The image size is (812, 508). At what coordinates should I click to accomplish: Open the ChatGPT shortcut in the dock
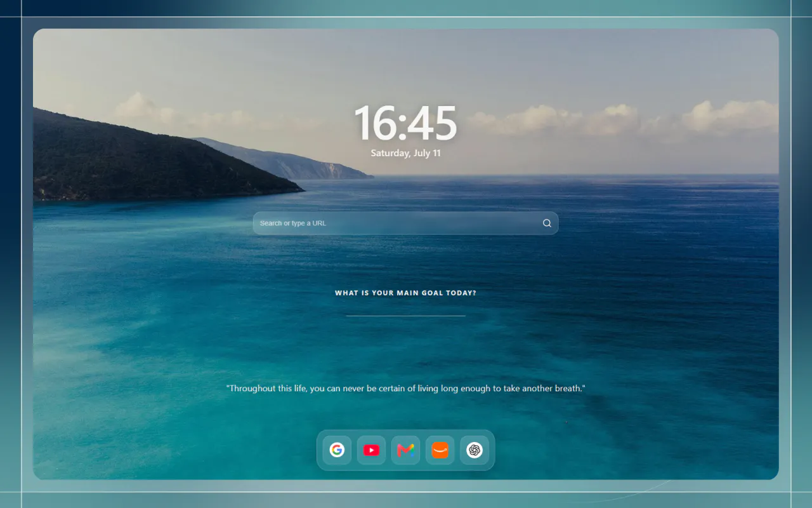pyautogui.click(x=474, y=450)
